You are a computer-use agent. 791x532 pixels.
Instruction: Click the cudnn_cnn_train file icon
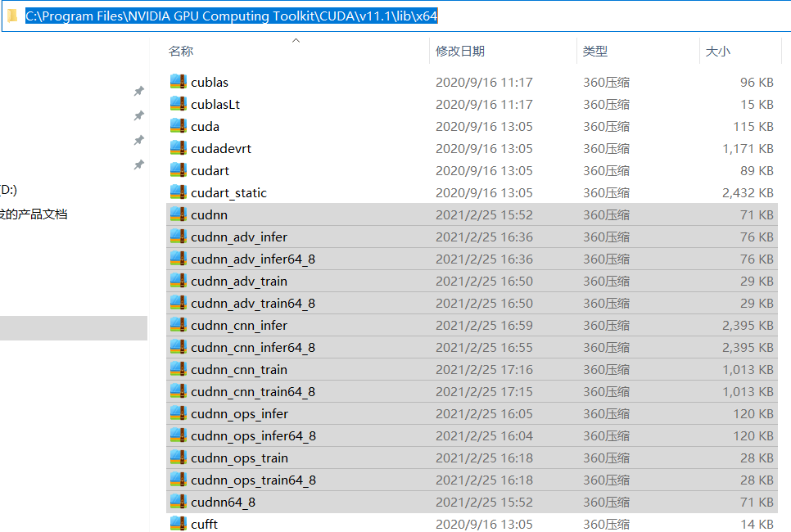[x=179, y=369]
